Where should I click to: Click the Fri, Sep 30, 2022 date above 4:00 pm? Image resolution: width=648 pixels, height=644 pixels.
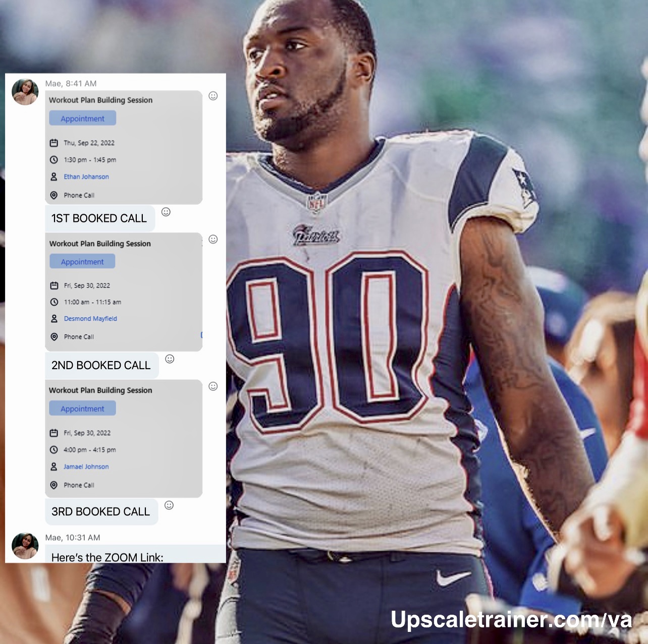(x=87, y=433)
